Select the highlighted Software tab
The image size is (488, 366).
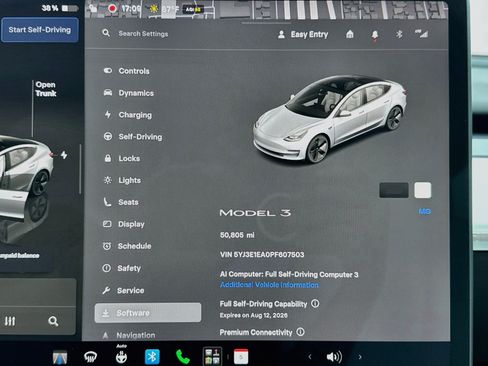coord(148,313)
